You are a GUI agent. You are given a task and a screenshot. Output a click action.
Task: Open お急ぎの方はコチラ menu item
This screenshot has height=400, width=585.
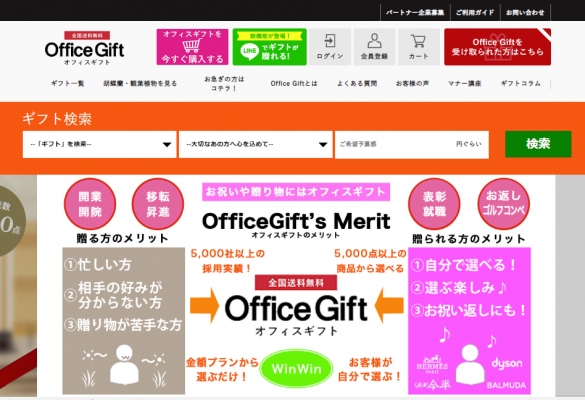(224, 84)
